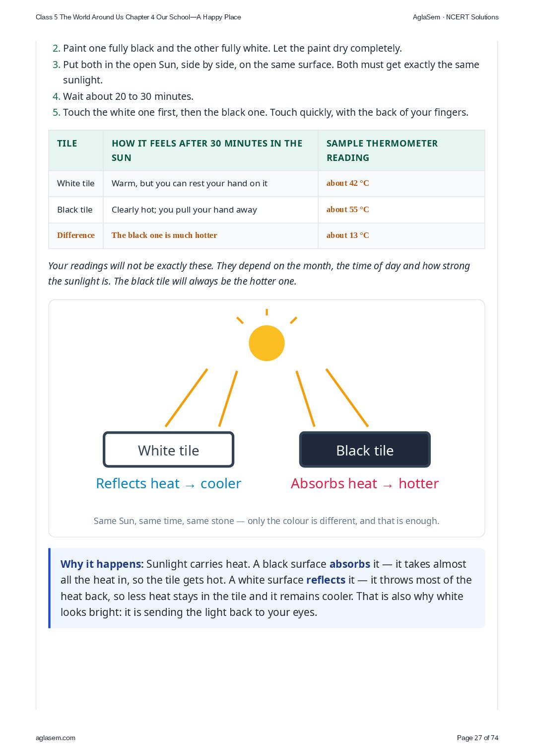Click the bold word absorbs
Viewport: 534px width, 756px height.
pyautogui.click(x=350, y=564)
